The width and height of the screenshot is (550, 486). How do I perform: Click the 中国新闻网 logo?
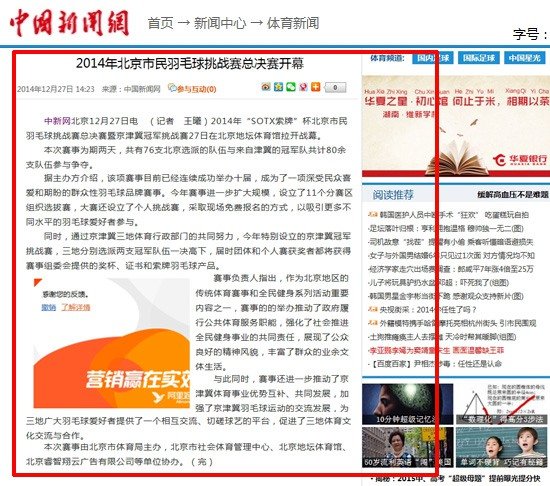click(x=69, y=23)
